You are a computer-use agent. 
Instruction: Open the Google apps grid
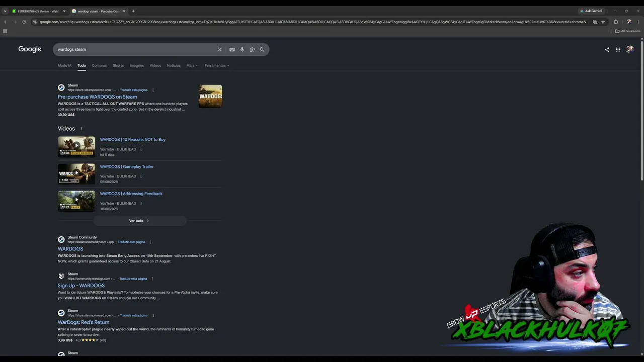[618, 50]
